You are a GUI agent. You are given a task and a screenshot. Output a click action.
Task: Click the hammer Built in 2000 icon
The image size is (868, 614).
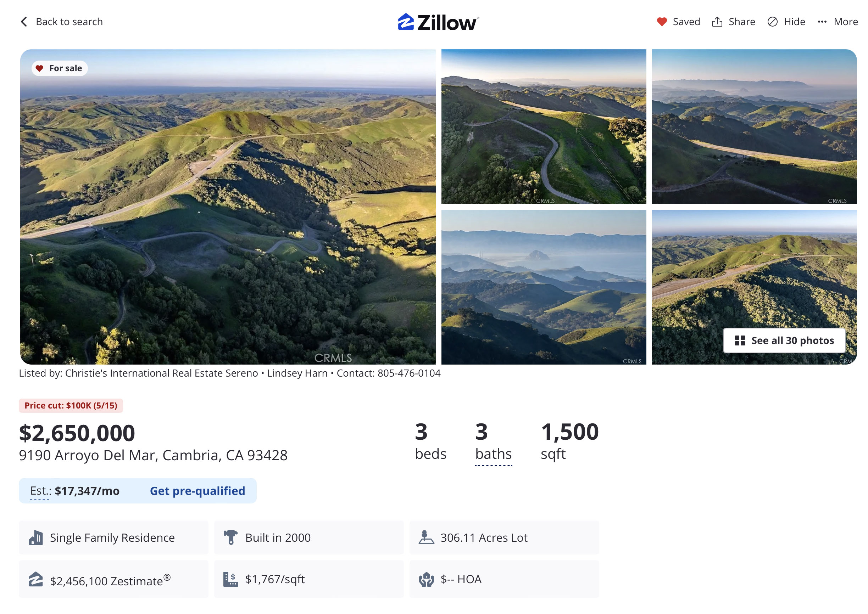[230, 537]
